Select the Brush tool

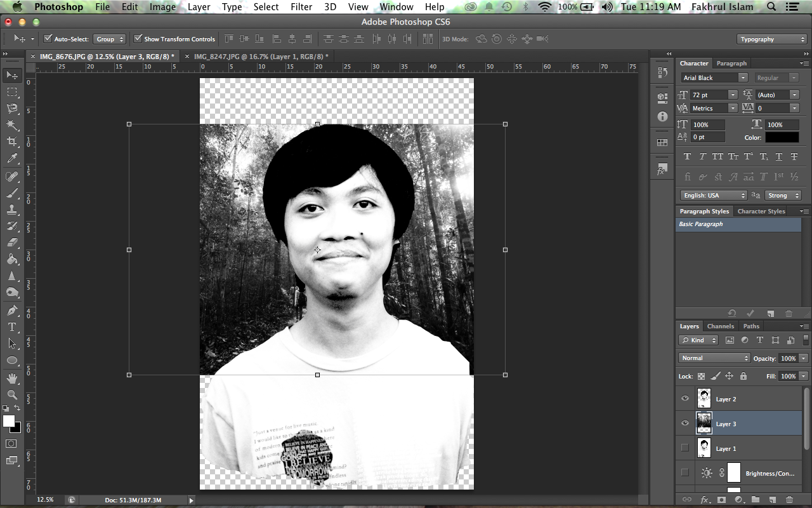(x=12, y=193)
